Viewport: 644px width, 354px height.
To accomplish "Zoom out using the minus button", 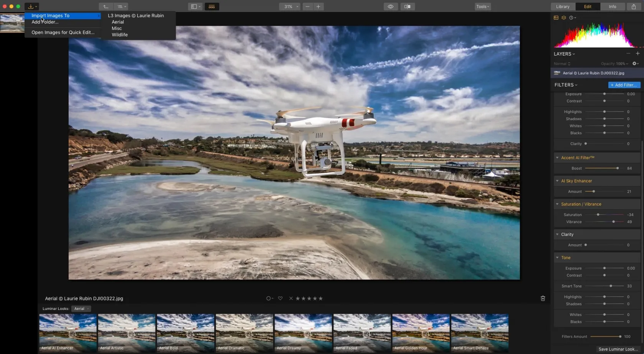I will click(x=307, y=7).
